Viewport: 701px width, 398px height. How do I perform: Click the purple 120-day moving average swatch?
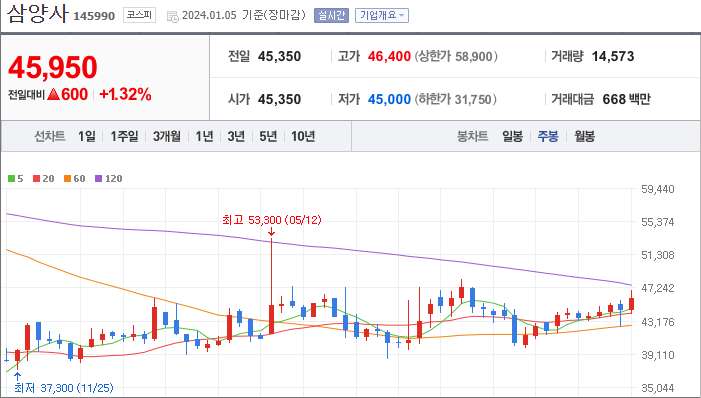pos(98,179)
